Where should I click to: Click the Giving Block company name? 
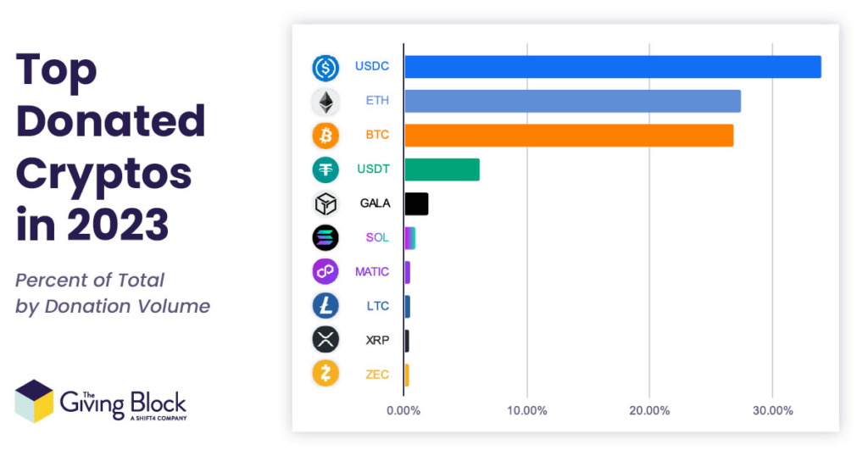point(123,405)
